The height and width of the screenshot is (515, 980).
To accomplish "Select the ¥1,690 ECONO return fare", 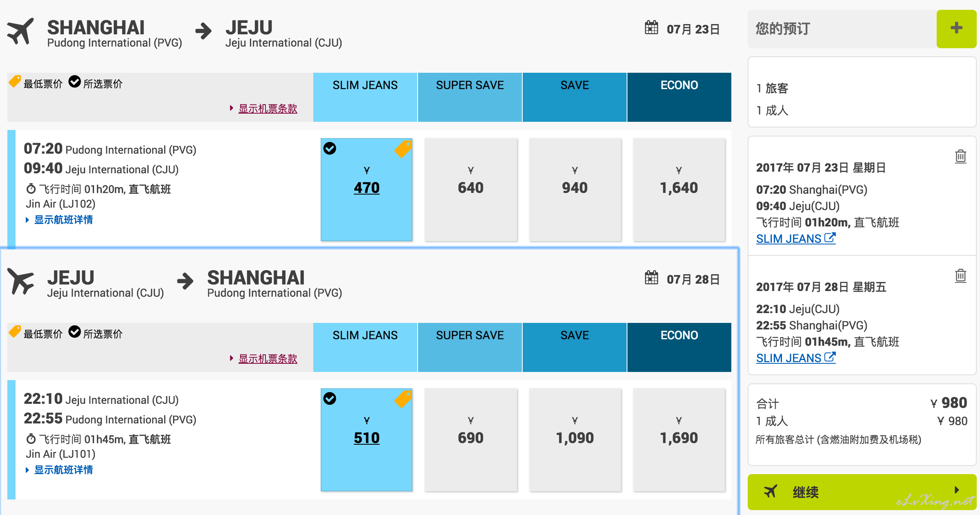I will pos(679,440).
